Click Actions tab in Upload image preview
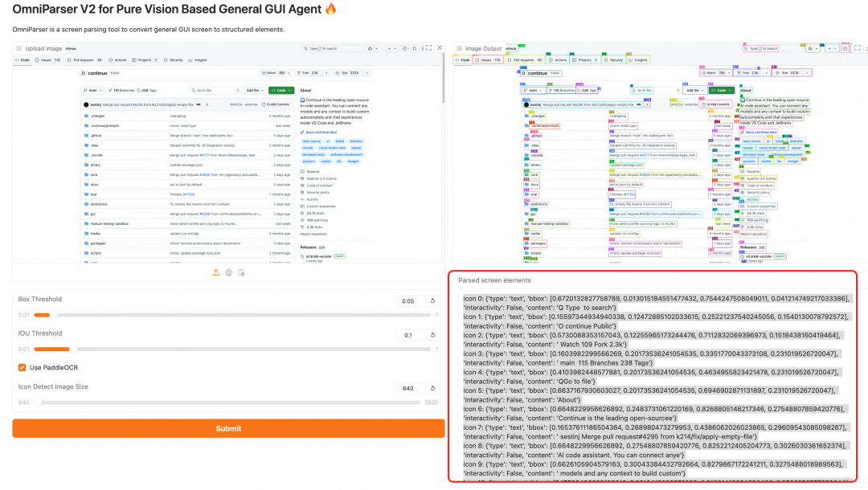 (x=117, y=59)
